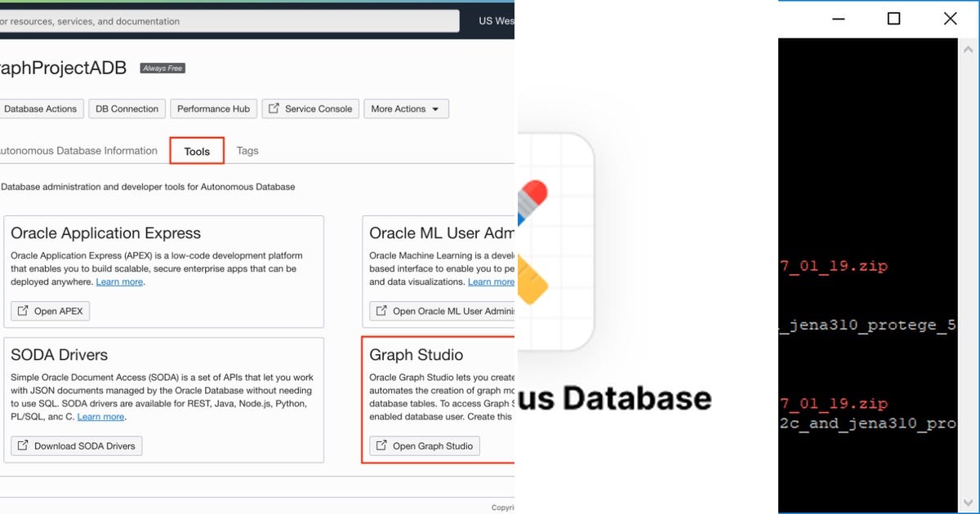Click the external-link icon inside Open Graph Studio
This screenshot has height=514, width=980.
pos(381,445)
